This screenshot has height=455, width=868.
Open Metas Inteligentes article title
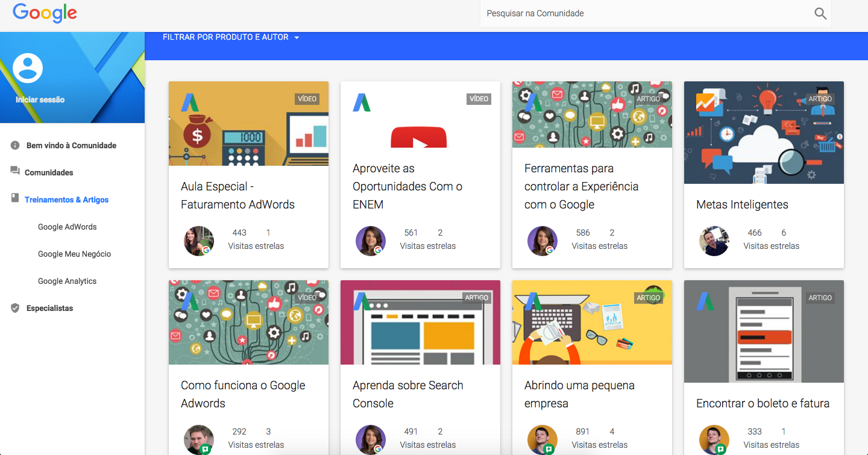tap(742, 204)
